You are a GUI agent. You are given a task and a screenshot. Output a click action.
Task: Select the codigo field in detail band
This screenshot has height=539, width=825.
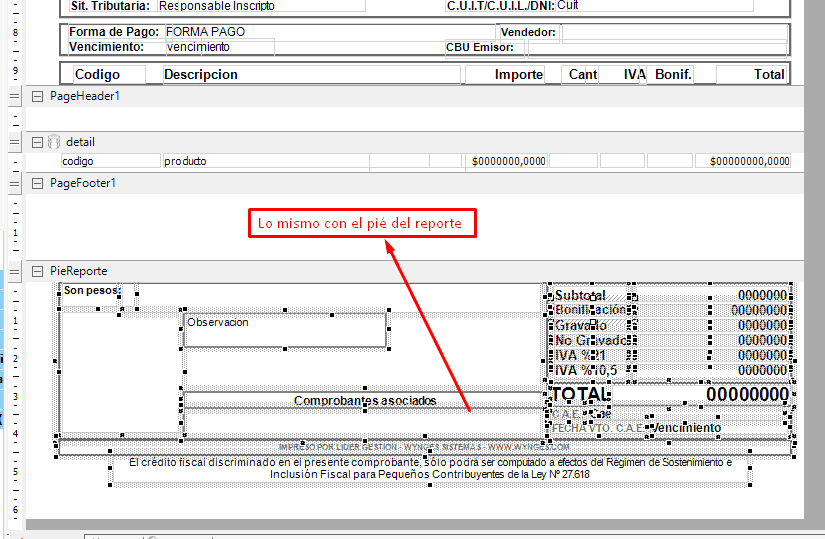(x=109, y=161)
